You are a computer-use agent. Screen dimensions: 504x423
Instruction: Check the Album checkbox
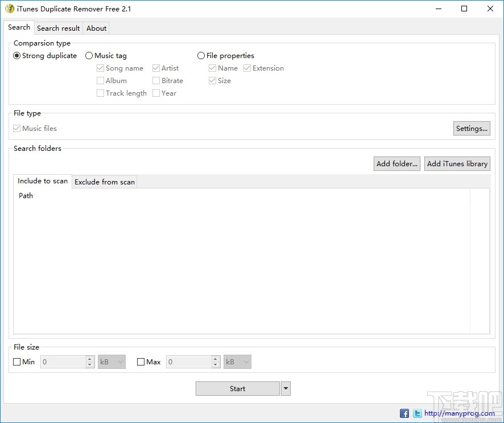point(100,80)
